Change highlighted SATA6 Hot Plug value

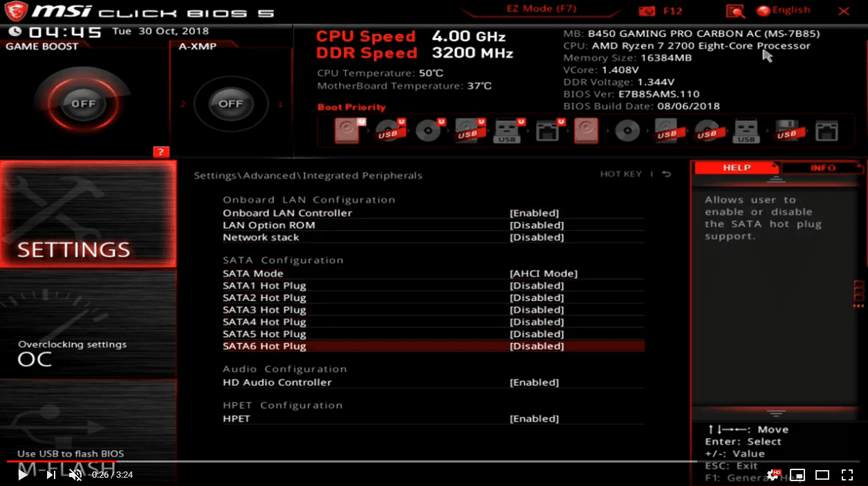click(x=537, y=346)
